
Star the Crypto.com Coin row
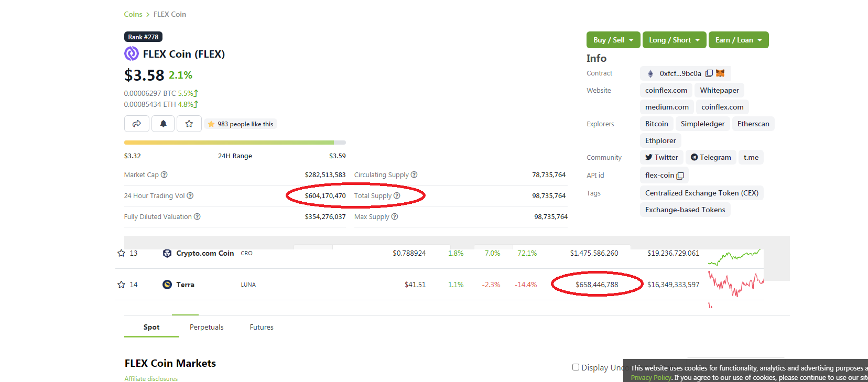click(x=122, y=253)
